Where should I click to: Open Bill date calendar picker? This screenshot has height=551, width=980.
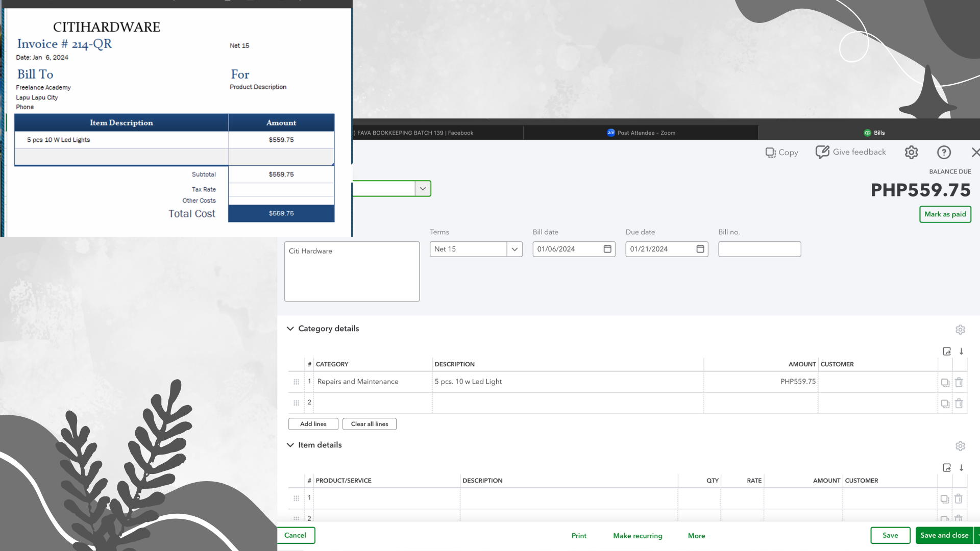[x=607, y=249]
